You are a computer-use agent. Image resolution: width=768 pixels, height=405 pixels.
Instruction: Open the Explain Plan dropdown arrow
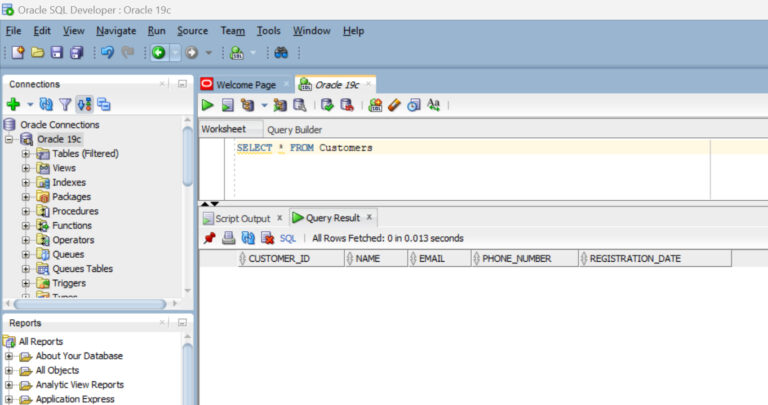264,105
